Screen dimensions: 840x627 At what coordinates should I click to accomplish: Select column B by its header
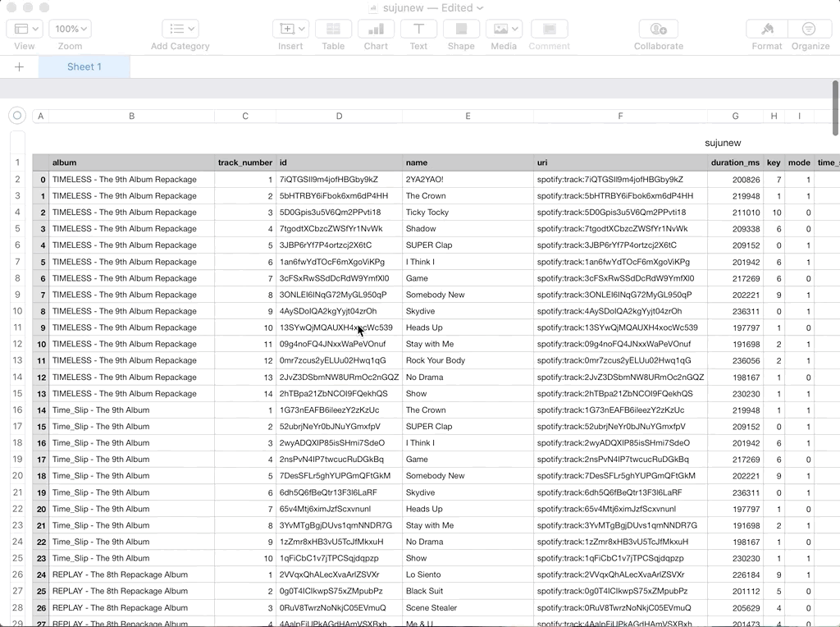point(131,116)
